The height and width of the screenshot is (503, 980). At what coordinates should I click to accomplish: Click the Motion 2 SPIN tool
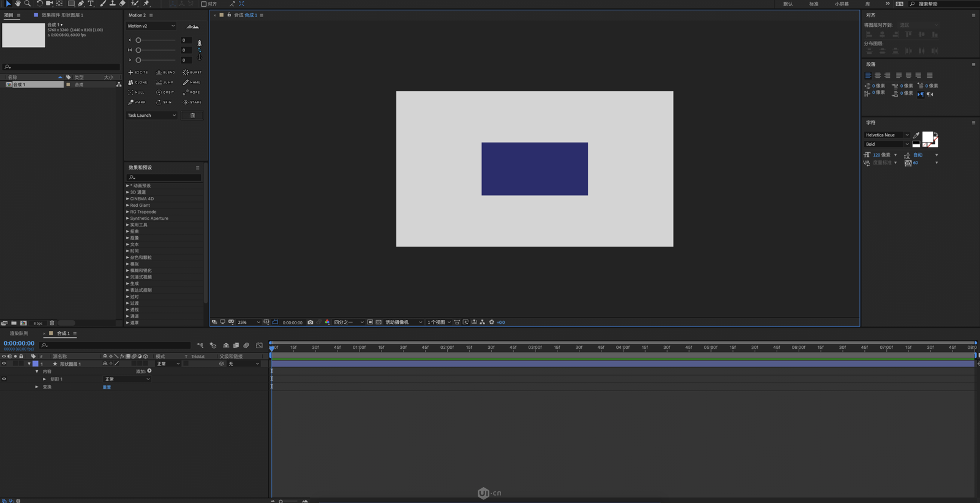click(164, 102)
